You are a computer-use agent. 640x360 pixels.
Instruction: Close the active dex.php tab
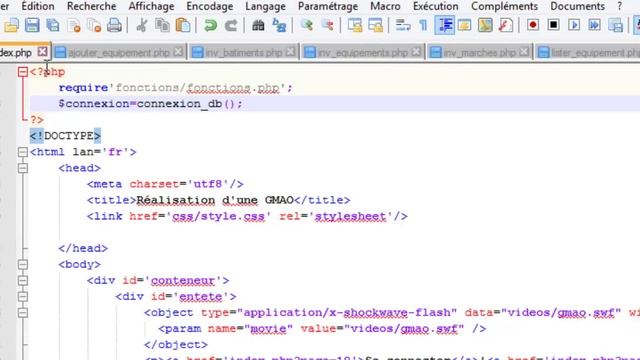coord(42,52)
